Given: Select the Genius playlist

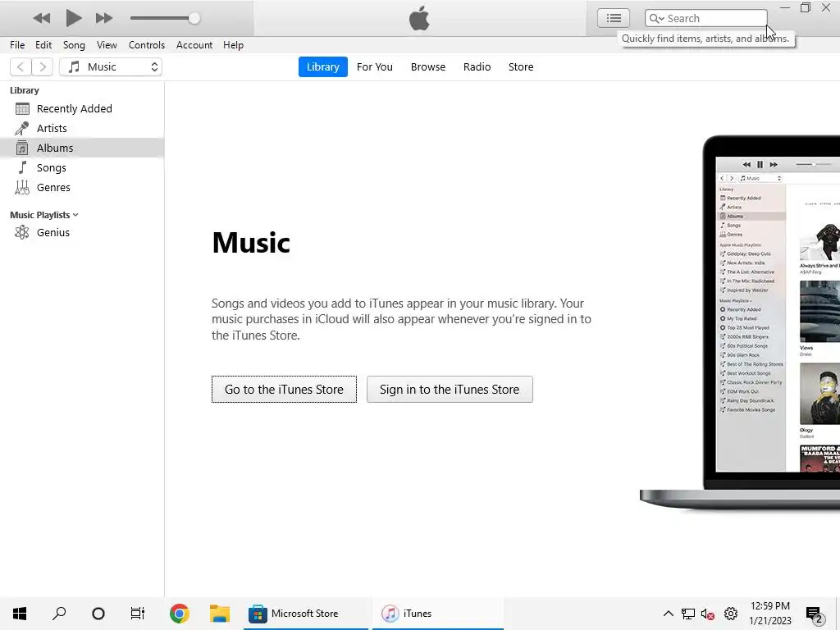Looking at the screenshot, I should [x=82, y=232].
